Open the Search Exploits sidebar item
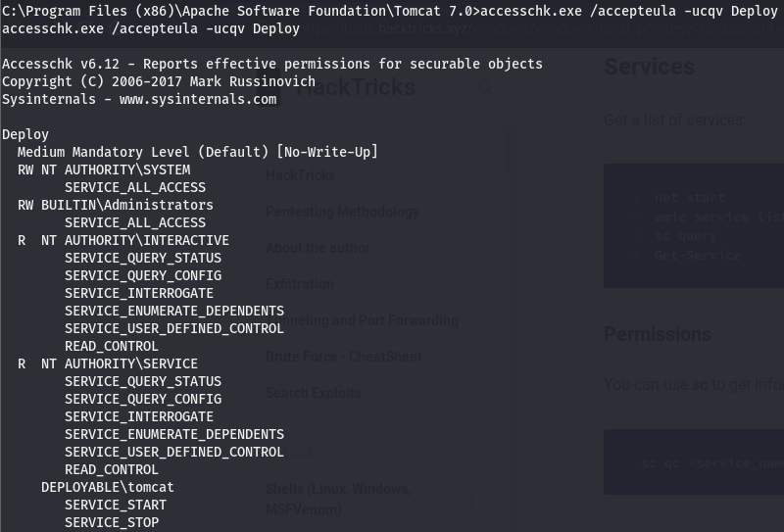 point(314,393)
